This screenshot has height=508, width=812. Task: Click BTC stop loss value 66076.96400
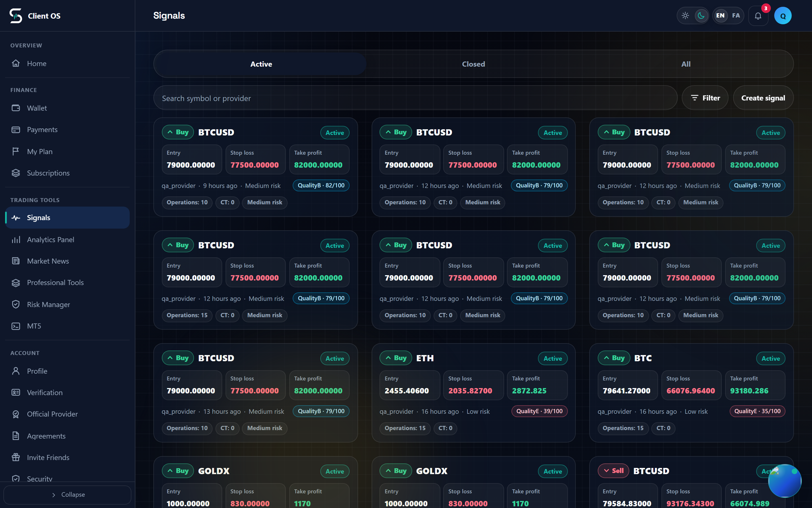coord(690,391)
